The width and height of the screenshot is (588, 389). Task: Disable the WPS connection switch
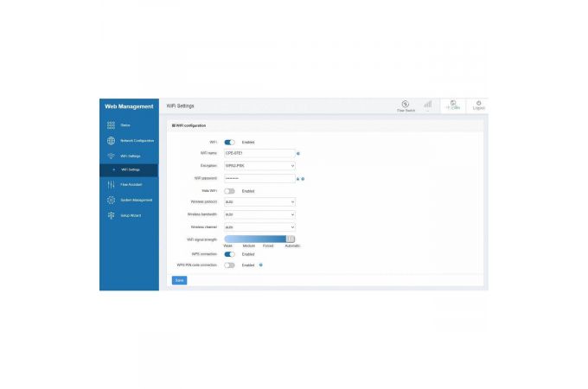[x=230, y=254]
